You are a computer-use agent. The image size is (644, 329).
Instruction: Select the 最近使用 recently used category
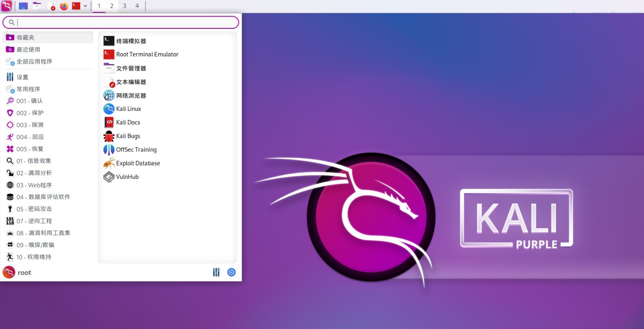tap(48, 50)
